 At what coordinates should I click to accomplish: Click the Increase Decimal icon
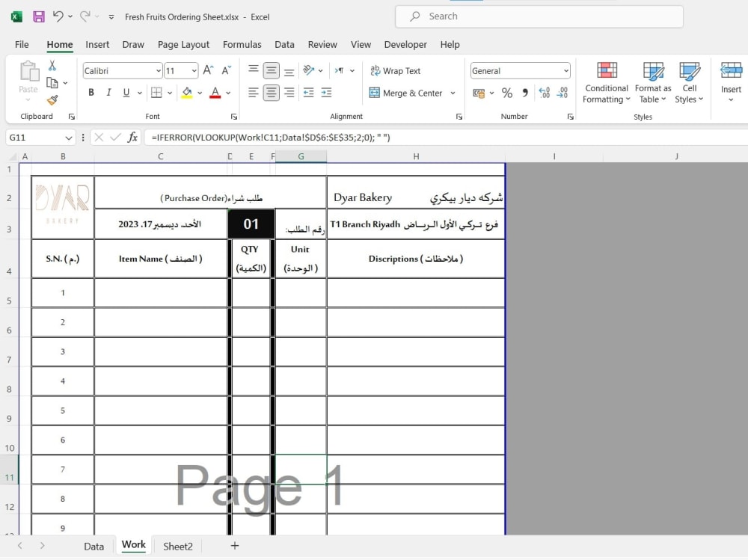tap(545, 93)
